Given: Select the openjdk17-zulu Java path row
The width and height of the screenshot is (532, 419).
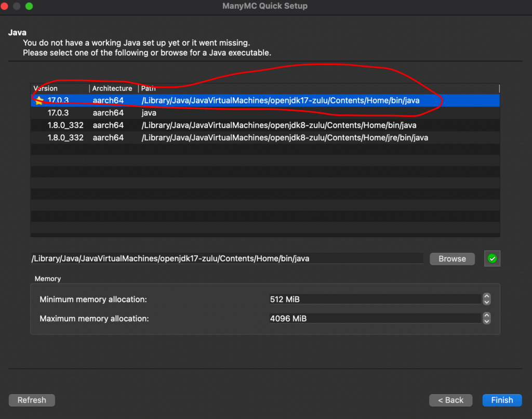Looking at the screenshot, I should pyautogui.click(x=265, y=100).
